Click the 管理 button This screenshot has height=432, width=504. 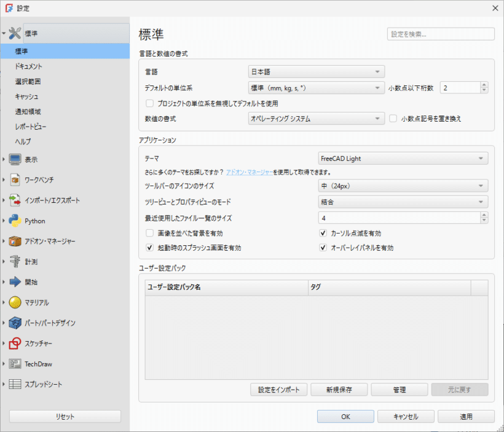click(400, 390)
